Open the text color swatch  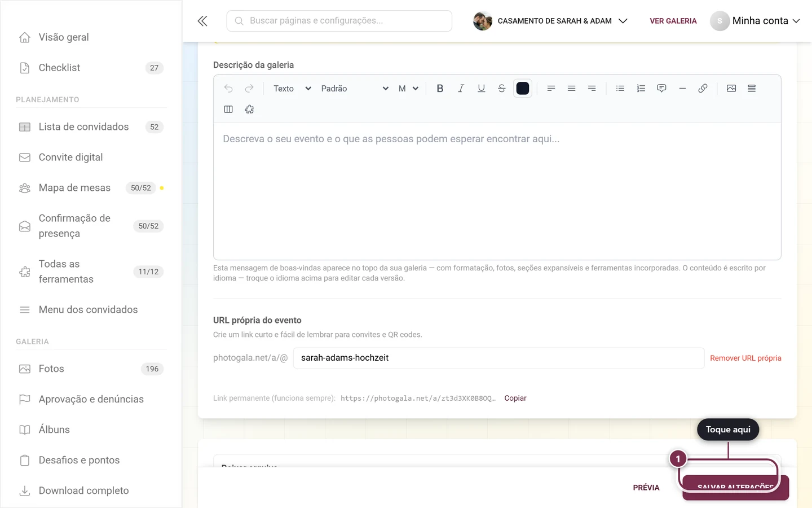tap(523, 89)
